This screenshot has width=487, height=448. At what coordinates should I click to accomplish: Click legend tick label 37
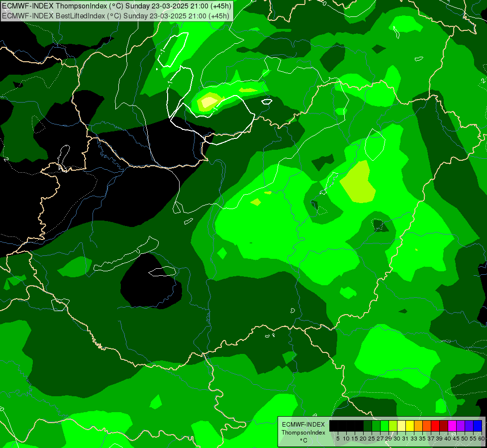click(x=431, y=439)
